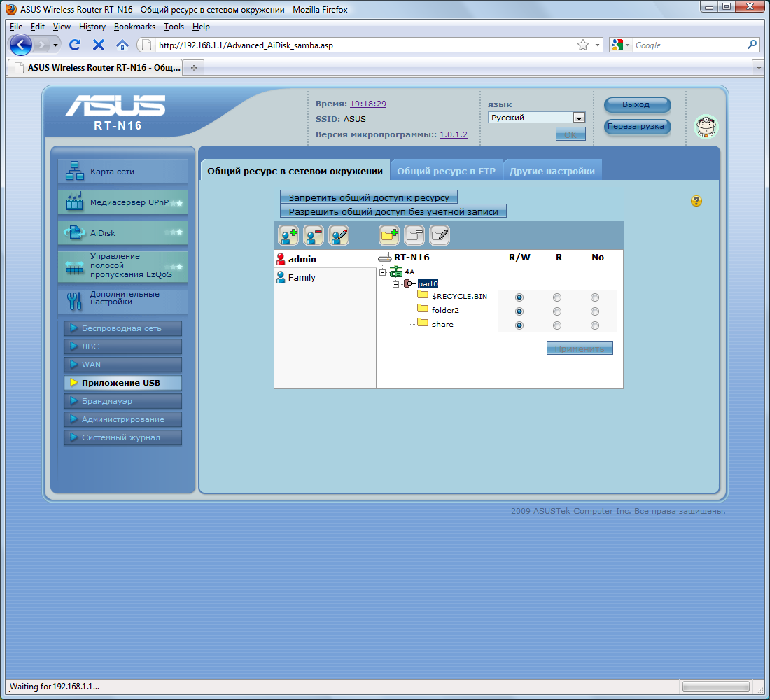770x700 pixels.
Task: Click the delete user account icon
Action: 314,235
